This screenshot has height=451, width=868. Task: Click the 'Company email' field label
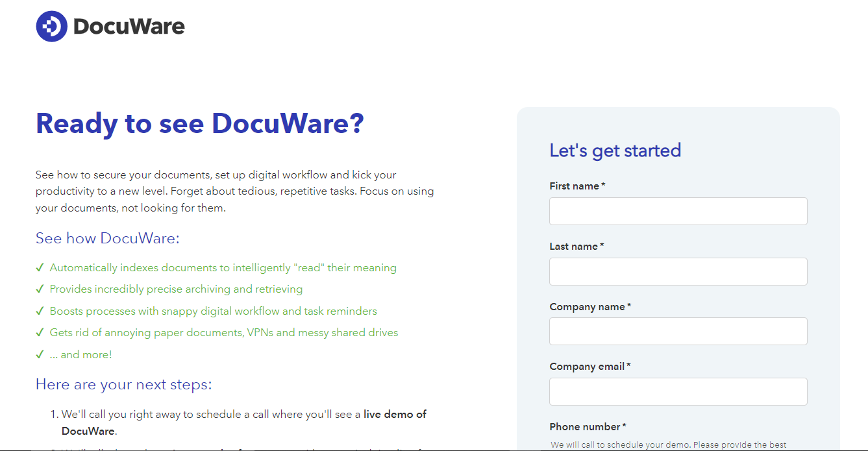pyautogui.click(x=589, y=367)
